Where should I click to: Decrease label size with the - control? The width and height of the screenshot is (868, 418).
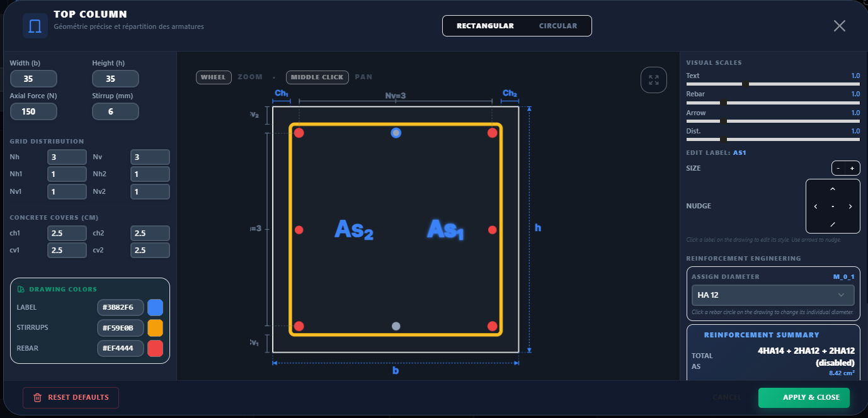pos(840,167)
